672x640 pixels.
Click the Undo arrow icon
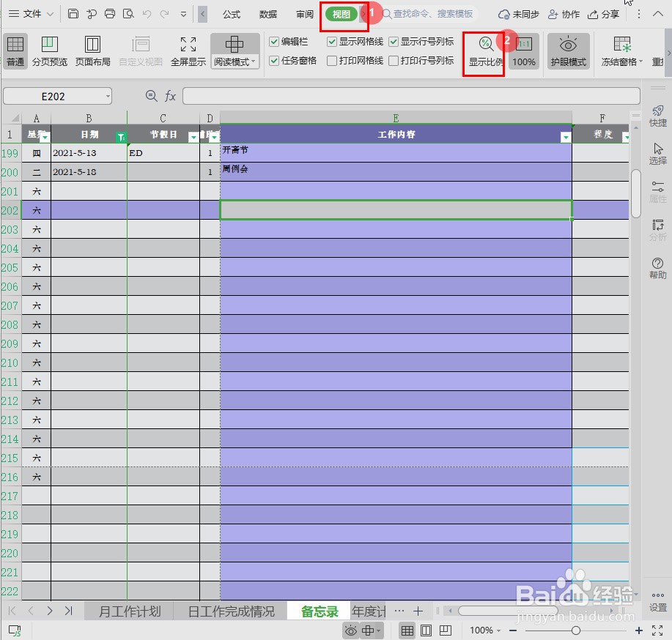tap(147, 14)
